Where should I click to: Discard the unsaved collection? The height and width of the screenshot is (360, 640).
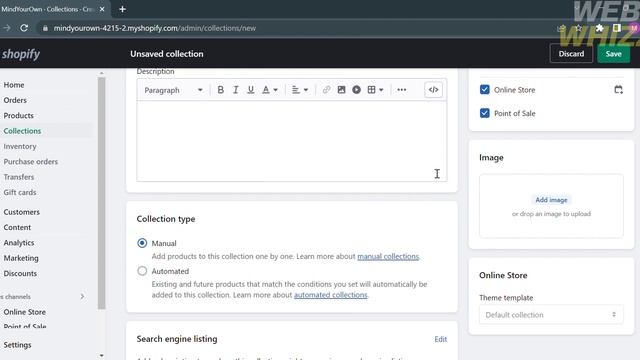coord(571,54)
